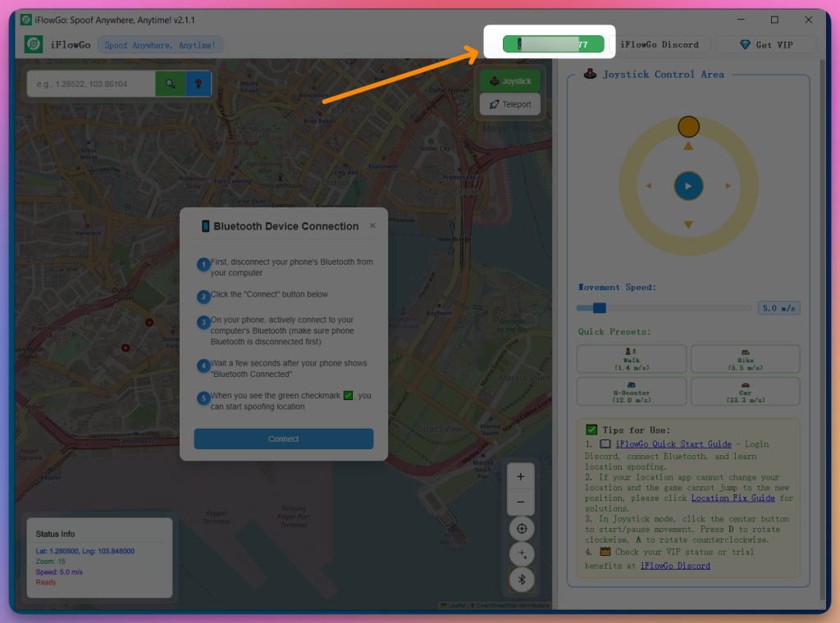Click the Lat/Lng coordinates in Status Info
The width and height of the screenshot is (840, 623).
pos(85,551)
